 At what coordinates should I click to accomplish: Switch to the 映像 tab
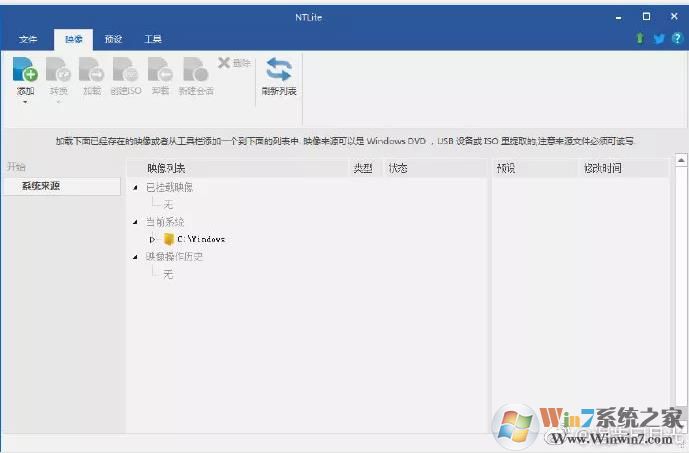tap(73, 39)
